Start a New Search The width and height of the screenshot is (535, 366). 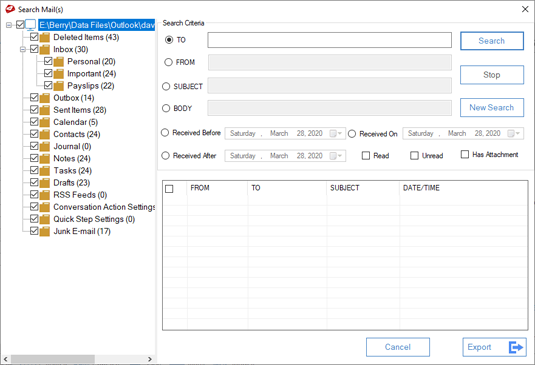(x=492, y=108)
